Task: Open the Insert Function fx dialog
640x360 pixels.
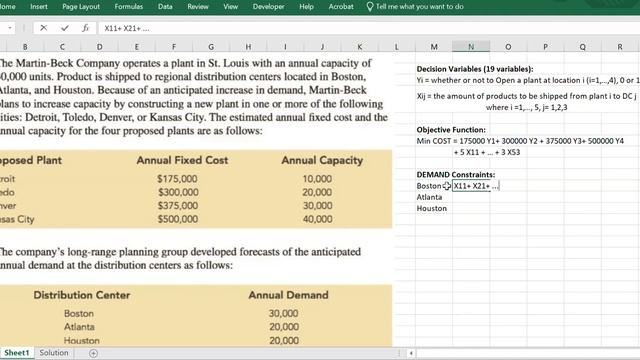Action: [85, 28]
